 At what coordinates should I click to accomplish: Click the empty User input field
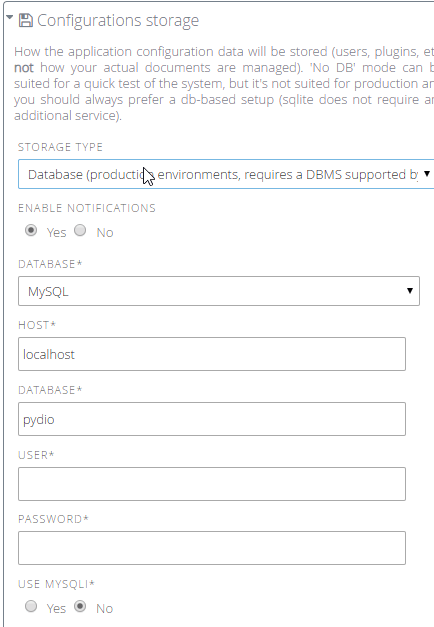tap(212, 484)
